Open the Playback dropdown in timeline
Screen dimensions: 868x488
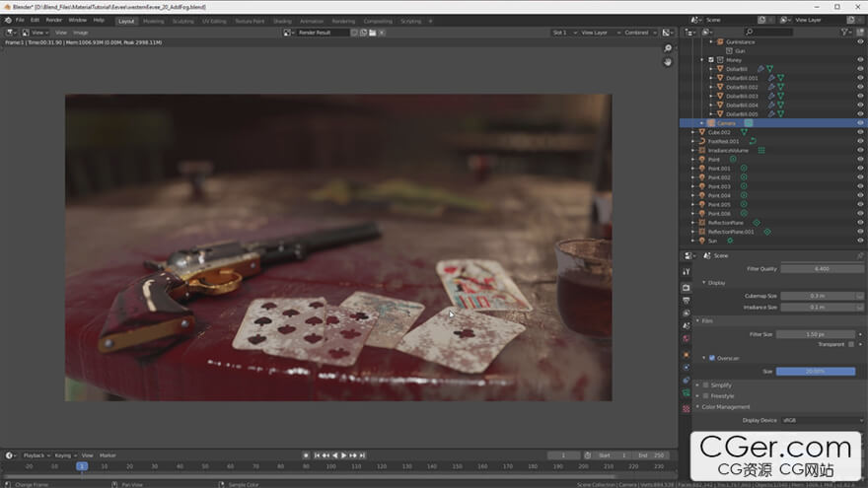coord(36,455)
